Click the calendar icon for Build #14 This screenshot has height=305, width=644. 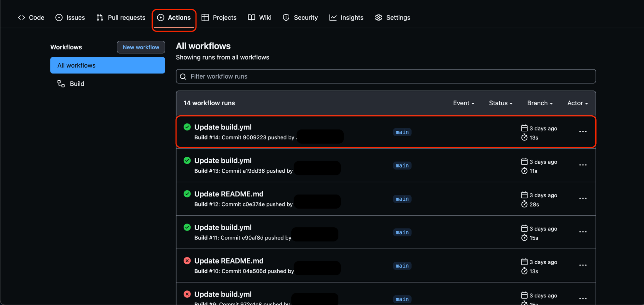click(x=524, y=128)
